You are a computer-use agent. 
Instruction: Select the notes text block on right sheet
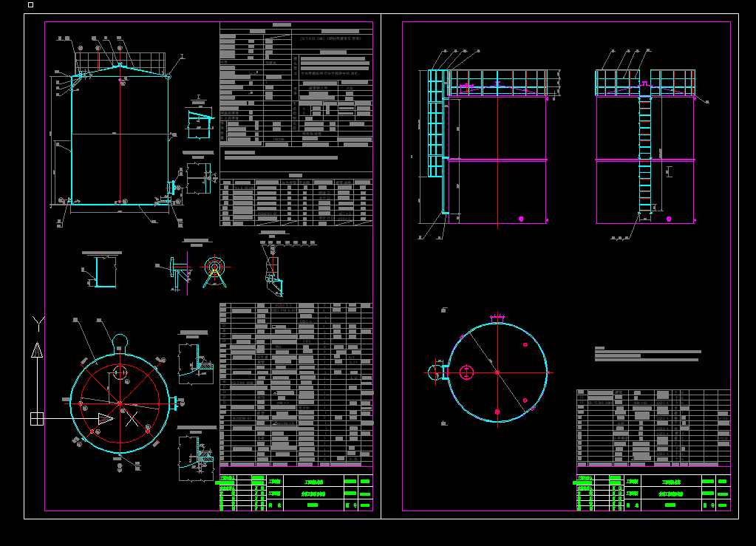(647, 354)
